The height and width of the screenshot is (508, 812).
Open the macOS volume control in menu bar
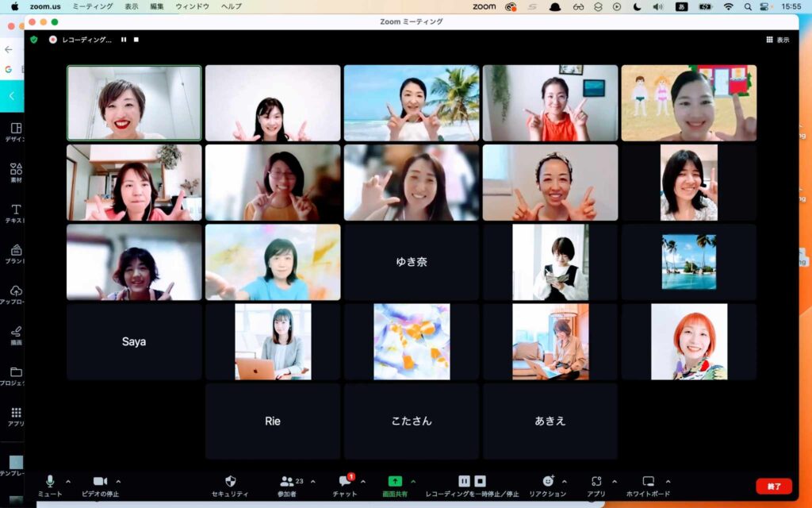click(657, 6)
